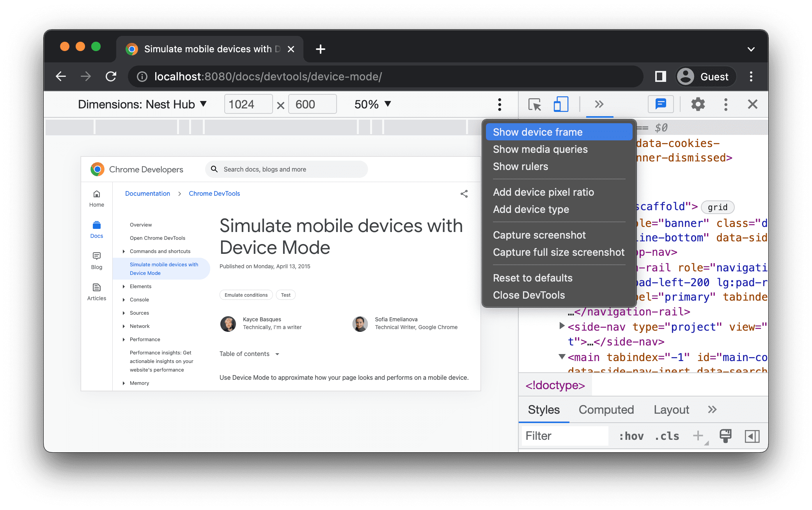Switch to the Layout panel tab

coord(673,410)
